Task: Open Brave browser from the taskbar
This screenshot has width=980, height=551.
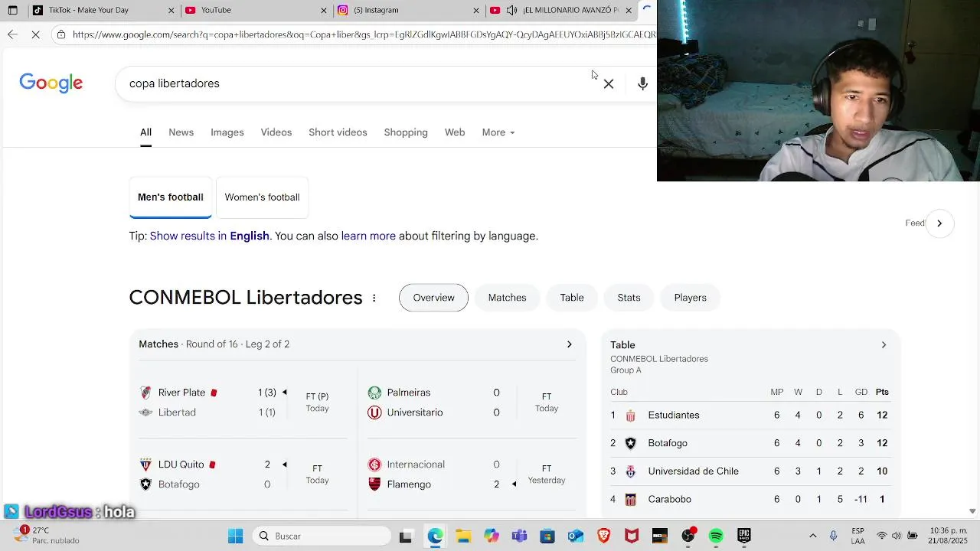Action: (x=603, y=536)
